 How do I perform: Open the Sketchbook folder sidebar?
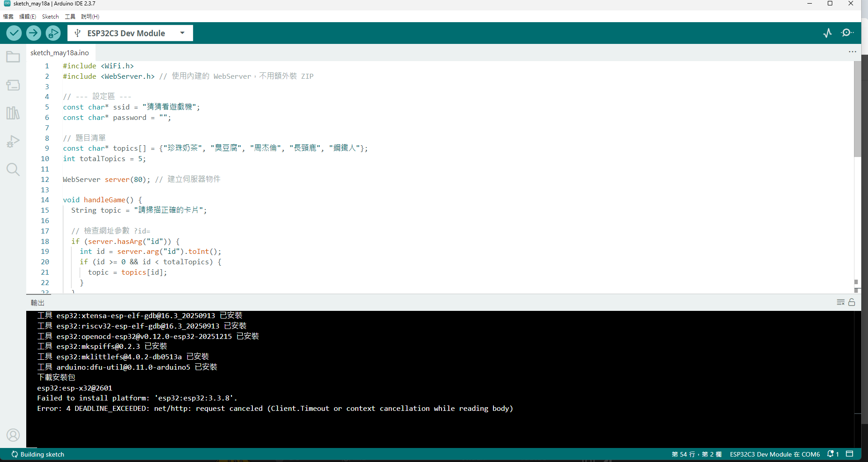point(13,57)
